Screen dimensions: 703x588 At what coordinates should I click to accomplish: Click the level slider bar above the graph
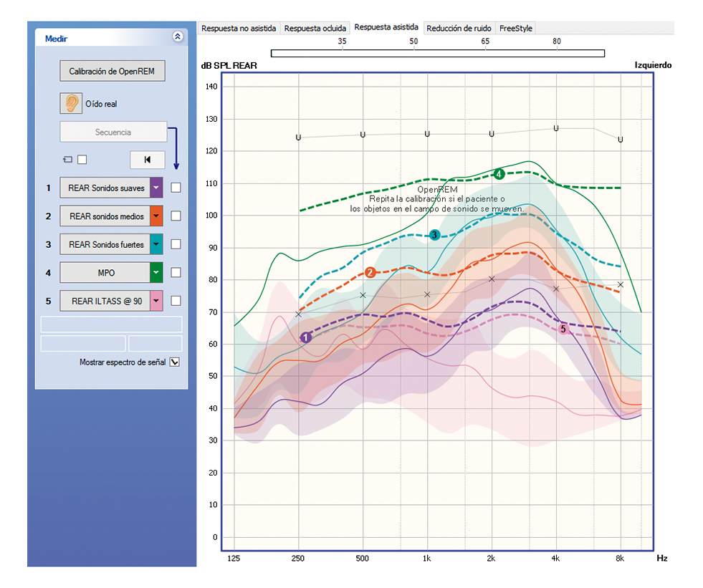[437, 53]
